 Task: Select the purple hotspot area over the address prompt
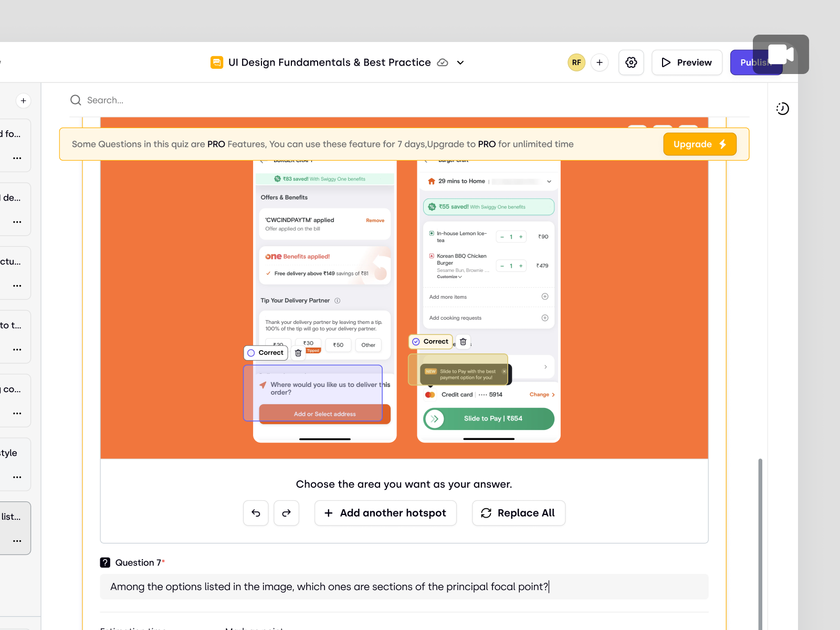point(313,393)
